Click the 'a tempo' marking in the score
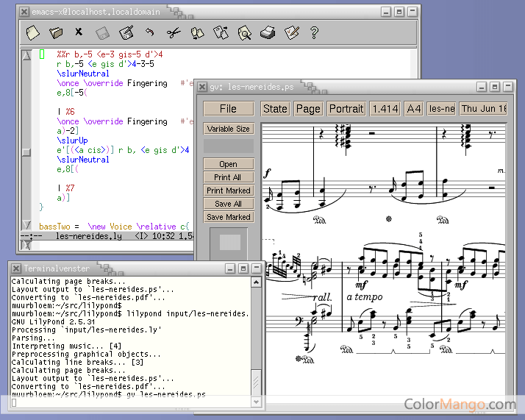This screenshot has width=525, height=420. point(364,296)
